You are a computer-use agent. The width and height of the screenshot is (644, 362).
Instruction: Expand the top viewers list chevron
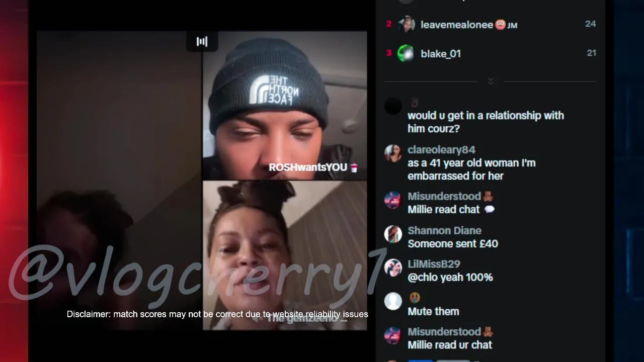click(x=491, y=81)
